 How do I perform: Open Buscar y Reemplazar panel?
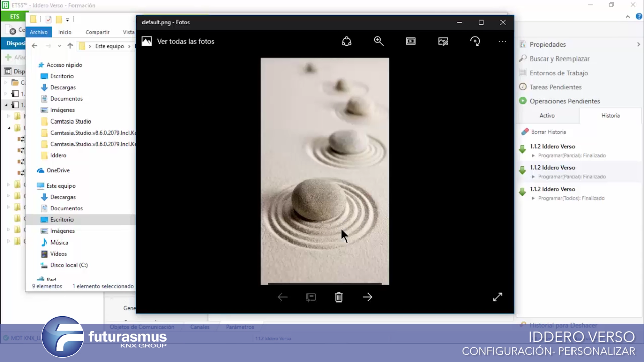(x=559, y=58)
